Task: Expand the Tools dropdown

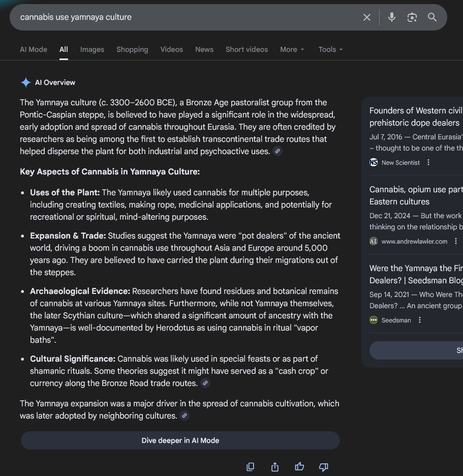Action: [330, 49]
